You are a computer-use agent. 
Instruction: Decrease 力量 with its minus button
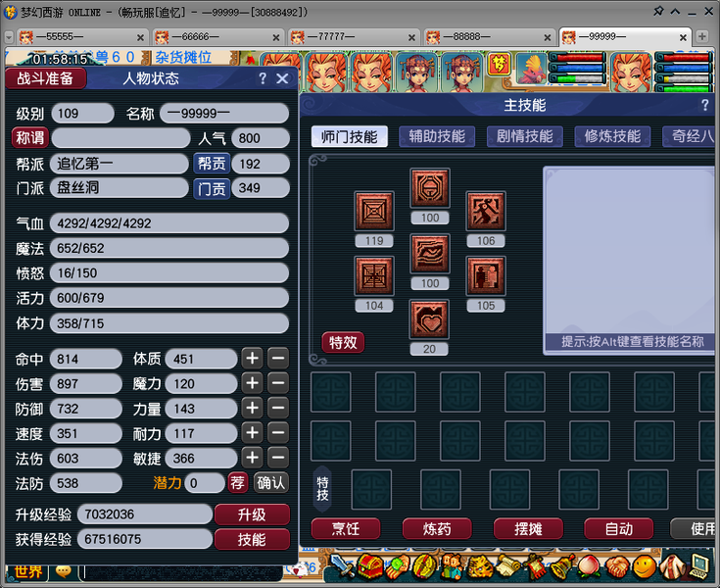[x=278, y=408]
